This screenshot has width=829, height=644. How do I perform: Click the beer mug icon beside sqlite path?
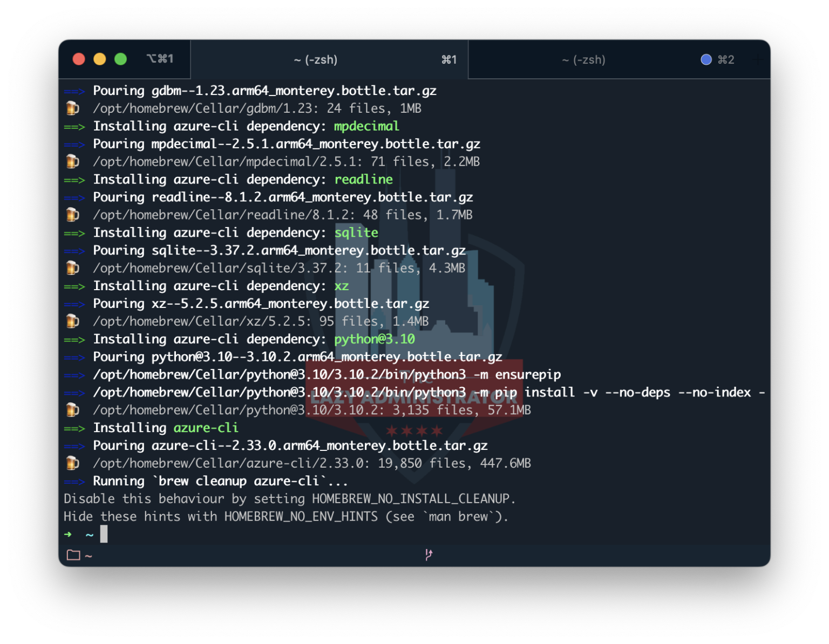(72, 268)
